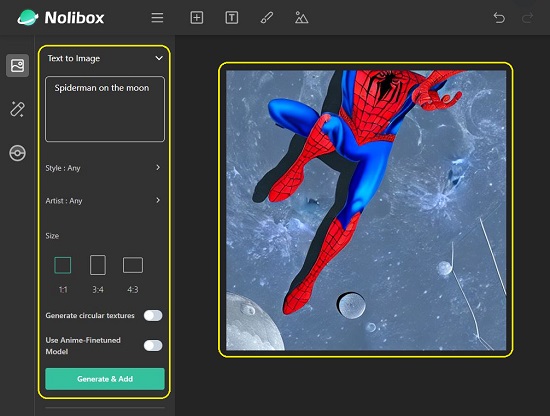Open the image generation sidebar panel

pos(17,66)
